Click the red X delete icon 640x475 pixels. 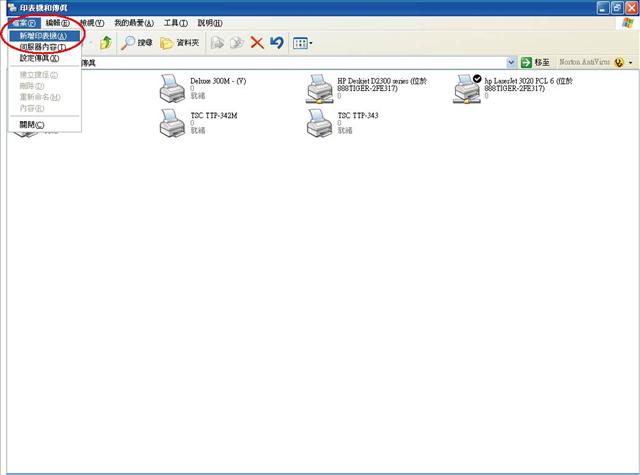pyautogui.click(x=257, y=42)
